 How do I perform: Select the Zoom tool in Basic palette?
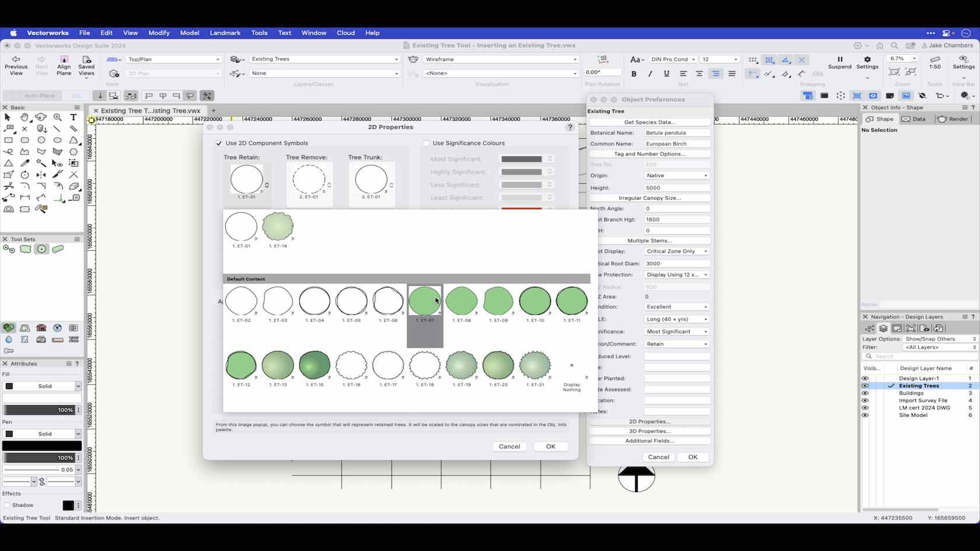tap(57, 117)
